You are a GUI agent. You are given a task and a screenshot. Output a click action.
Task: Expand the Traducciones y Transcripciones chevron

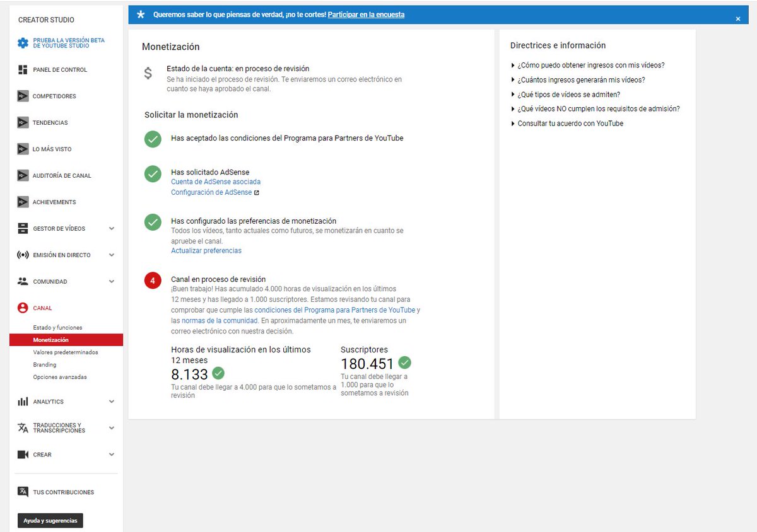(112, 428)
